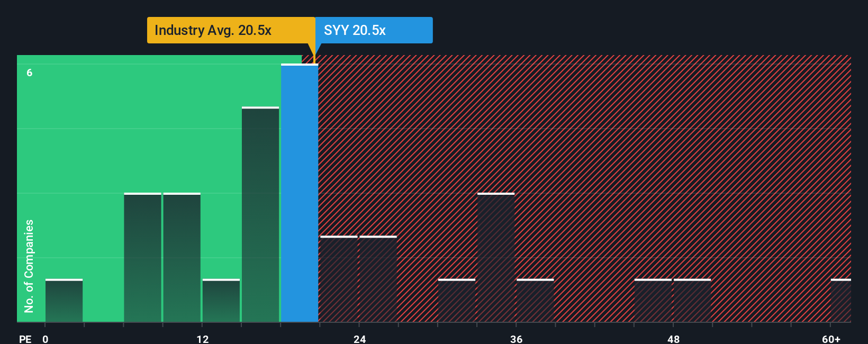This screenshot has height=344, width=868.
Task: Click the tallest dark green bar beside the blue bar
Action: [260, 214]
